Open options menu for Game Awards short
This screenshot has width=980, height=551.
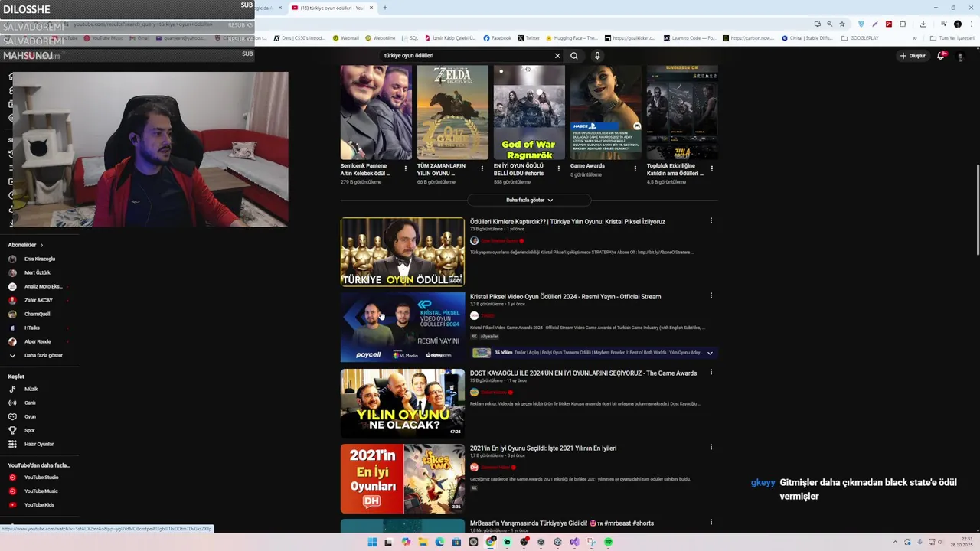pos(635,169)
